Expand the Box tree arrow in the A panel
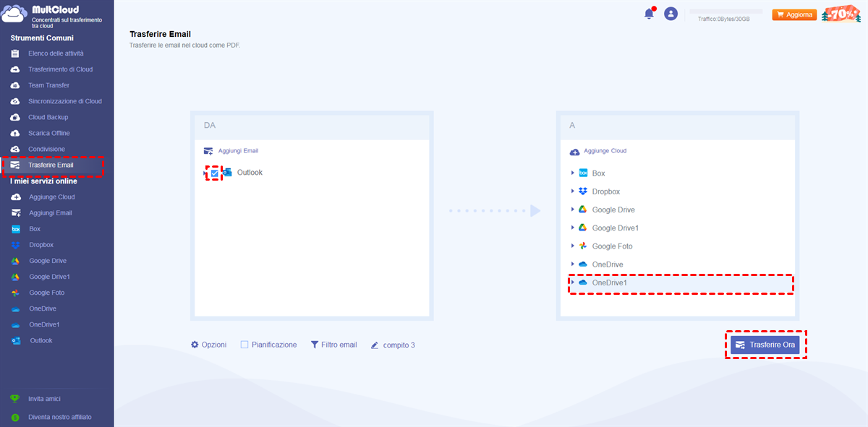This screenshot has height=427, width=868. [573, 173]
